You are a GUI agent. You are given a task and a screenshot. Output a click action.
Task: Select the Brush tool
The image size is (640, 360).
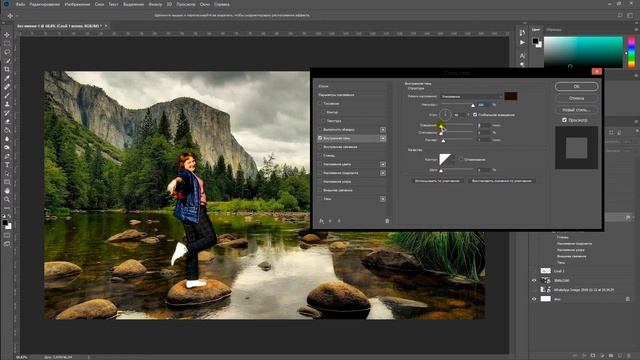pyautogui.click(x=7, y=96)
